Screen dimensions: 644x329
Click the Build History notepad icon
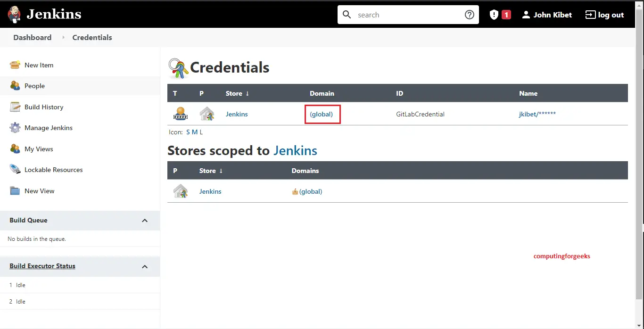pos(15,107)
